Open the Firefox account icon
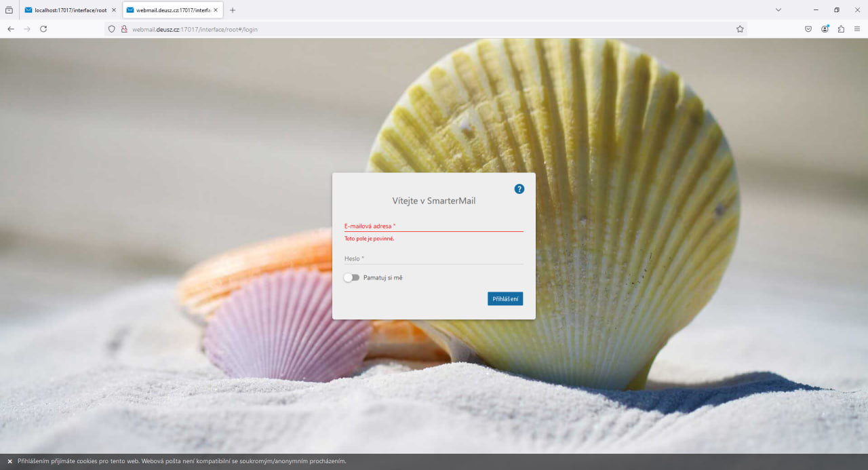 (825, 29)
